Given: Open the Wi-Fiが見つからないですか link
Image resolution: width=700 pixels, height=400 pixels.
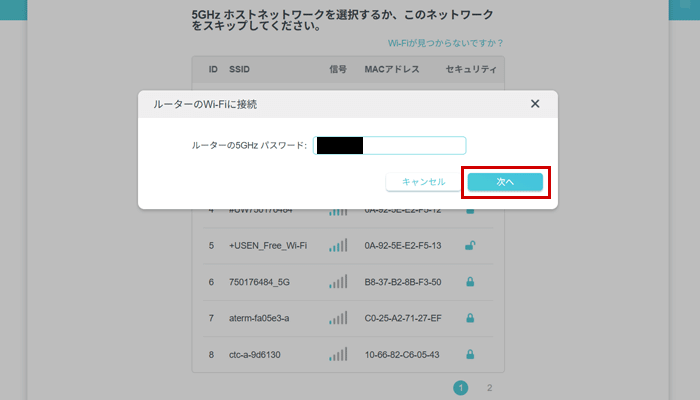Looking at the screenshot, I should 446,43.
